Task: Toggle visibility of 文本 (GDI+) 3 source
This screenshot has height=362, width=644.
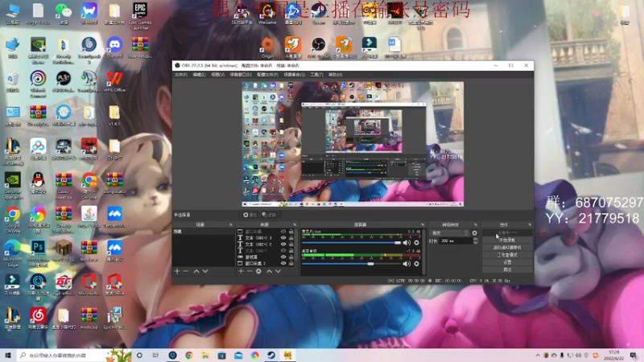Action: (x=283, y=237)
